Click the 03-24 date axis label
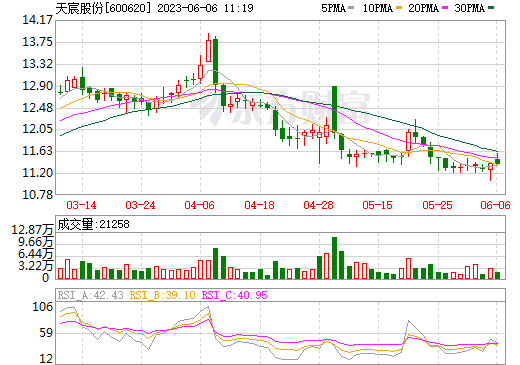 [x=140, y=205]
